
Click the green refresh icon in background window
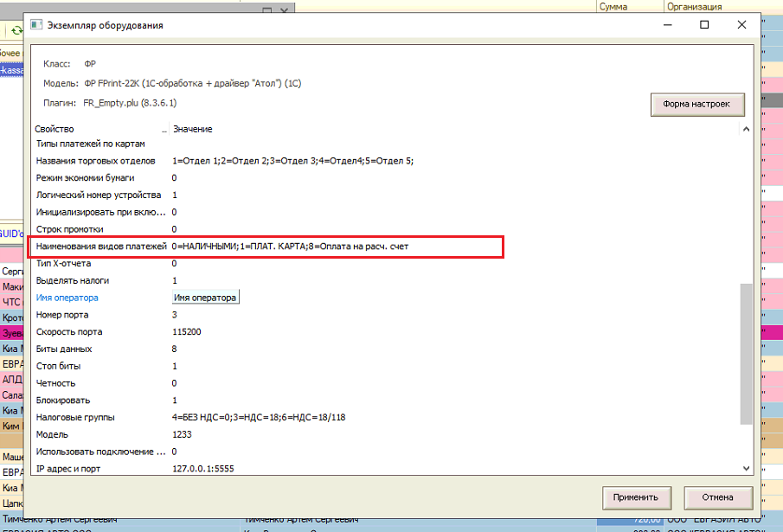(17, 31)
